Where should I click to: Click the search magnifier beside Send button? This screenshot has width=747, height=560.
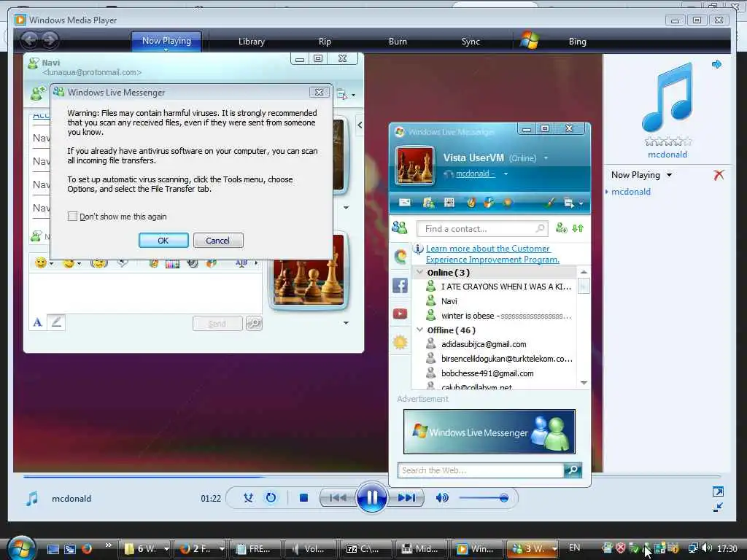[x=254, y=324]
